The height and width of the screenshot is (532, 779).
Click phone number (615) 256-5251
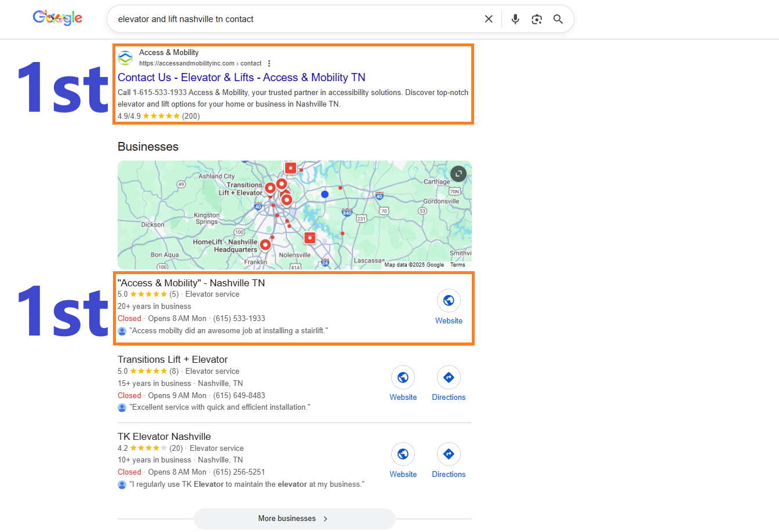pos(239,472)
